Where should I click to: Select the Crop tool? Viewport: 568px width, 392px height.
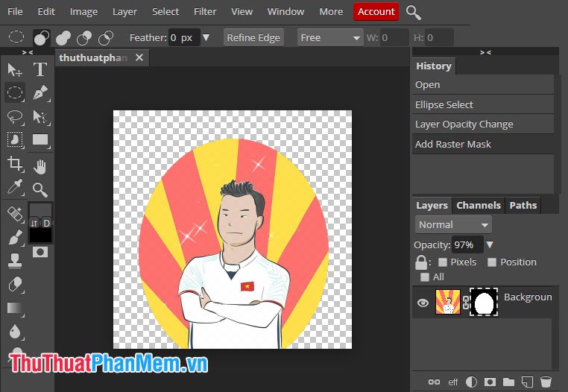[x=14, y=163]
